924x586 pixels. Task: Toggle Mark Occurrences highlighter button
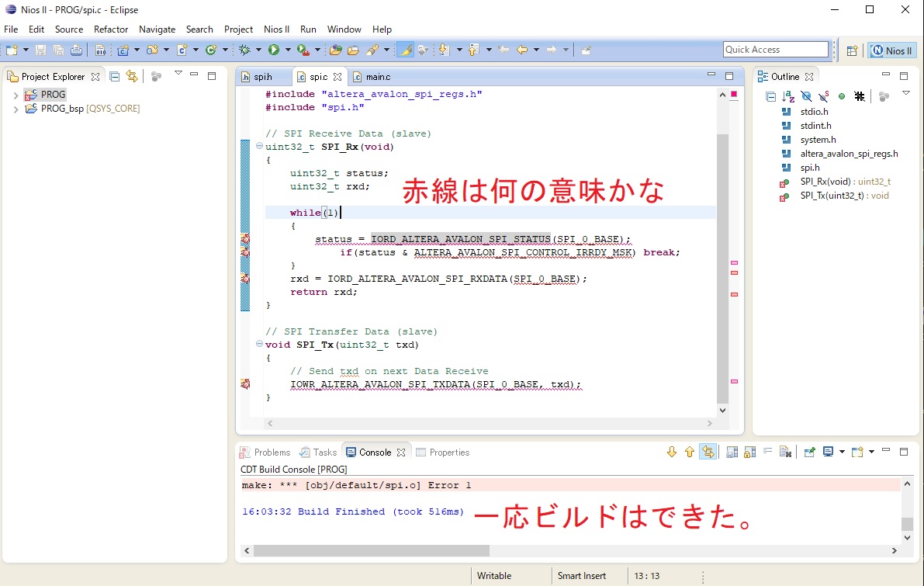[x=406, y=50]
